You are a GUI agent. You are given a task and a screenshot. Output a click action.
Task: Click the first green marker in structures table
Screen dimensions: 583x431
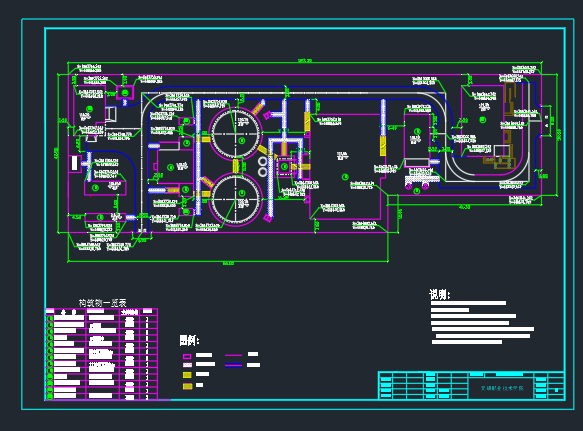50,318
